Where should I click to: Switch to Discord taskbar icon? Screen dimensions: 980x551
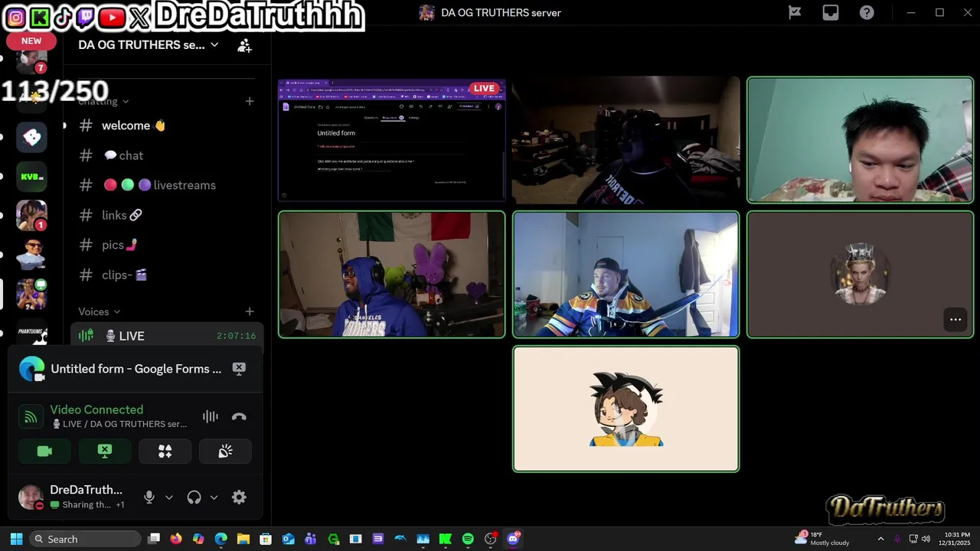513,539
